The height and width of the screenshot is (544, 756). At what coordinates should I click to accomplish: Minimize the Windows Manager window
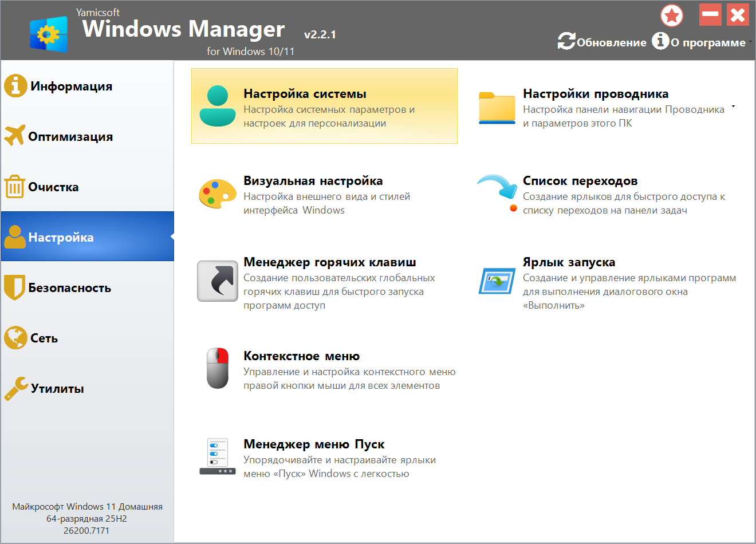[710, 15]
